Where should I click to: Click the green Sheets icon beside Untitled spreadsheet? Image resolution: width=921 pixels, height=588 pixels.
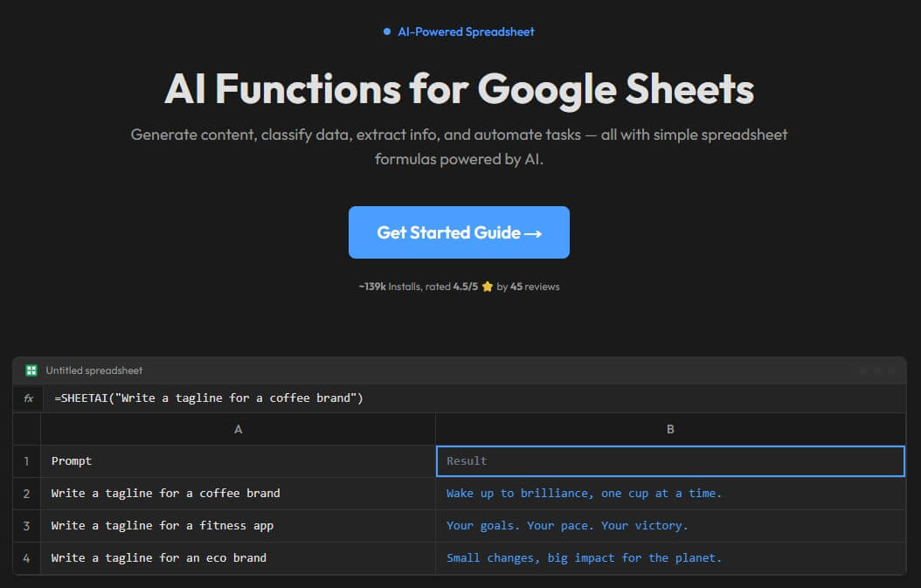pos(31,370)
